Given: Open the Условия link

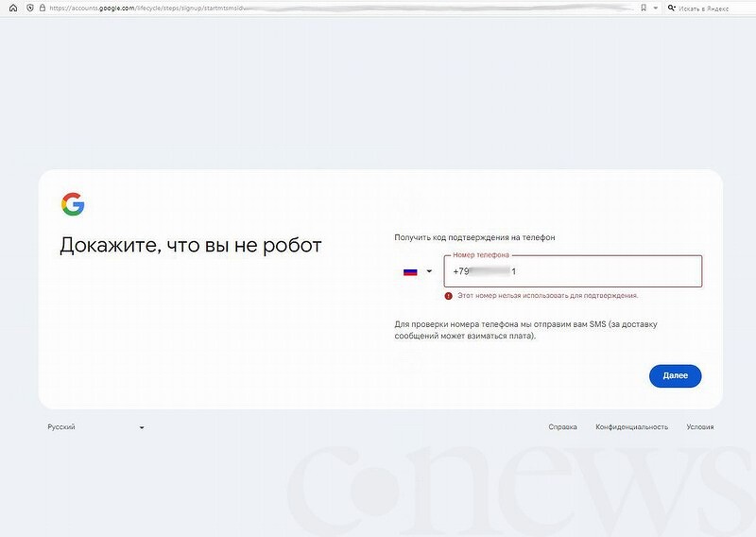Looking at the screenshot, I should [x=700, y=427].
